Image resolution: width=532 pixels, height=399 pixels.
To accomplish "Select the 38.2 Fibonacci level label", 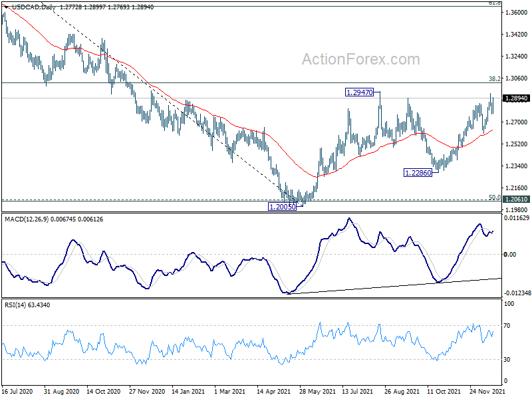I will click(494, 78).
